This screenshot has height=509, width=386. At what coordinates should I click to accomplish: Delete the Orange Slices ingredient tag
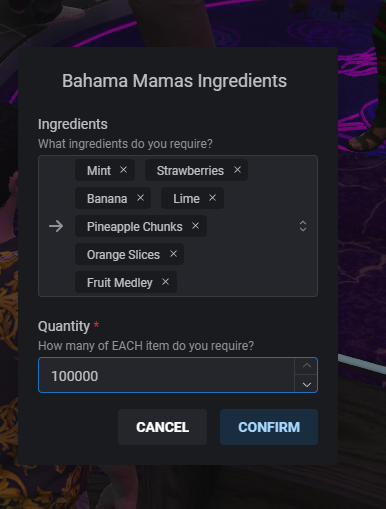click(173, 254)
